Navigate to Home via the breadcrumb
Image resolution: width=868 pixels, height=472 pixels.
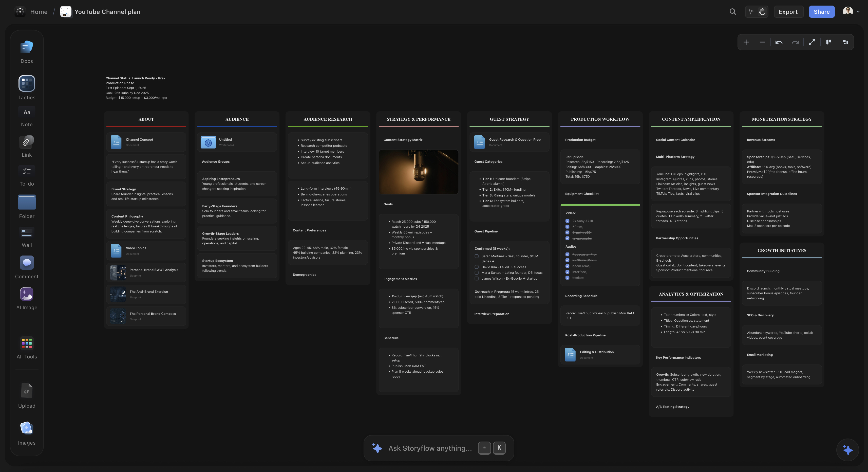39,11
